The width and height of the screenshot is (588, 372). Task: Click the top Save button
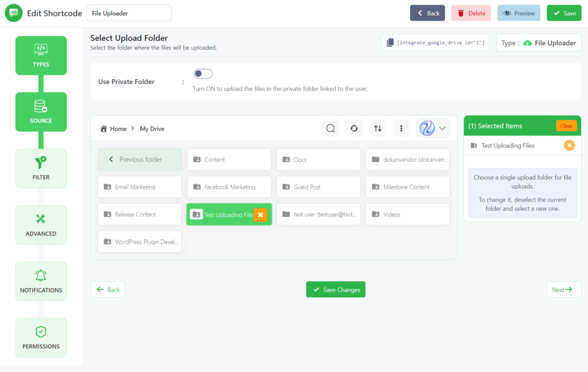click(564, 13)
